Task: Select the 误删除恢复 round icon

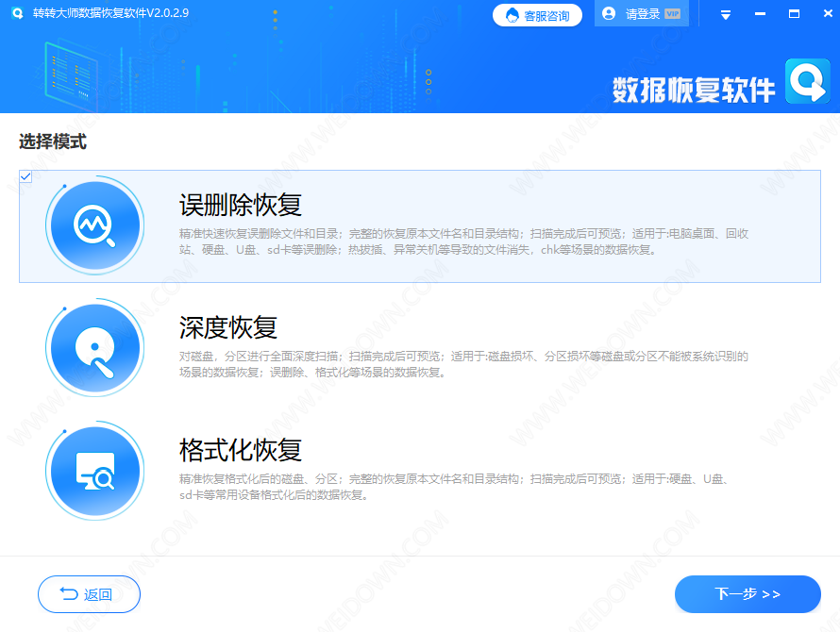Action: 94,225
